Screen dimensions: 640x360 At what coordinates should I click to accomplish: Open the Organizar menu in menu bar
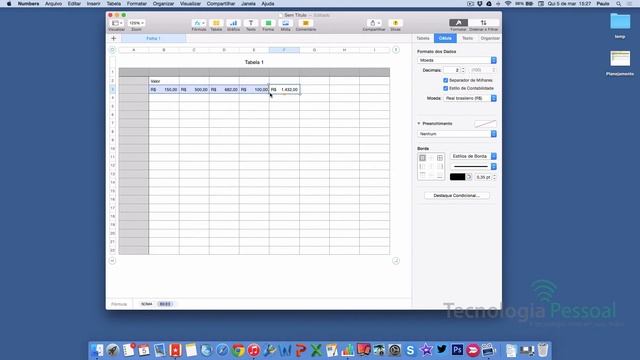coord(163,4)
